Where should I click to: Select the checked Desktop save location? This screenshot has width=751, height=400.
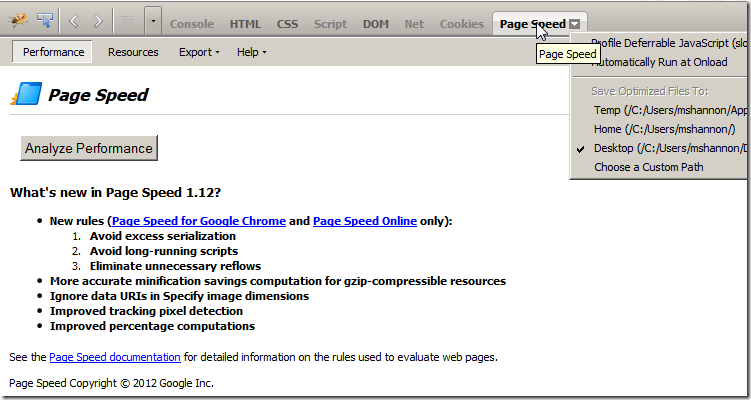[661, 148]
